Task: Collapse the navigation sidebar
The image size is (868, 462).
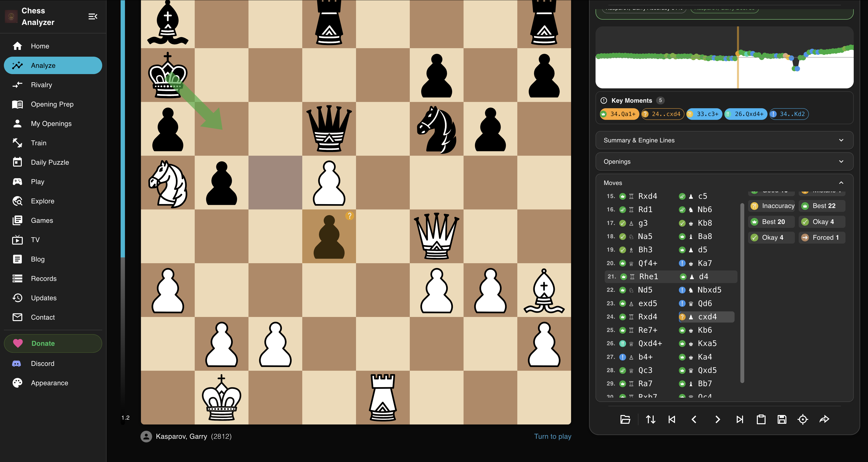Action: (93, 16)
